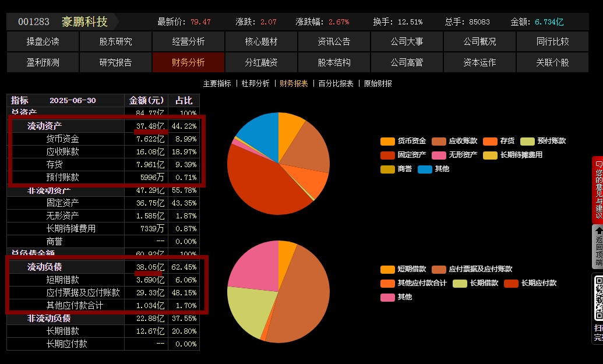Click the pink 其他 liability legend swatch

pyautogui.click(x=387, y=298)
